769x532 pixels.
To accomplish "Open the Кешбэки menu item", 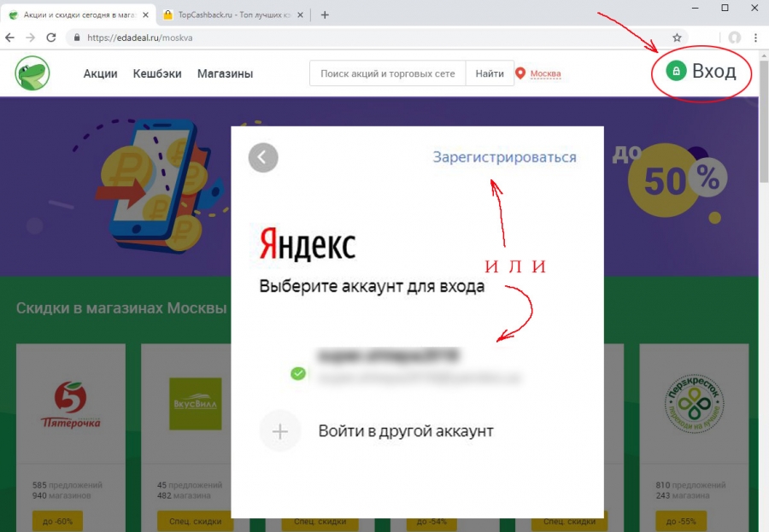I will [157, 73].
